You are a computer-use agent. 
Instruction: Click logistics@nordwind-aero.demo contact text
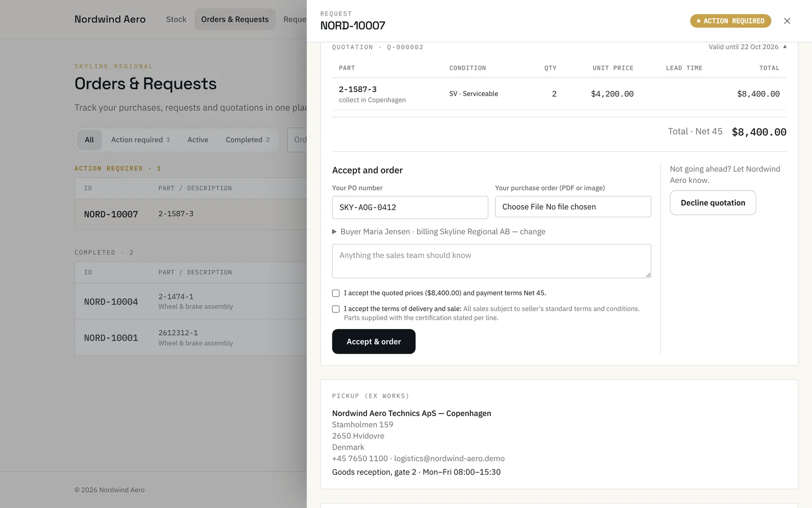point(450,458)
